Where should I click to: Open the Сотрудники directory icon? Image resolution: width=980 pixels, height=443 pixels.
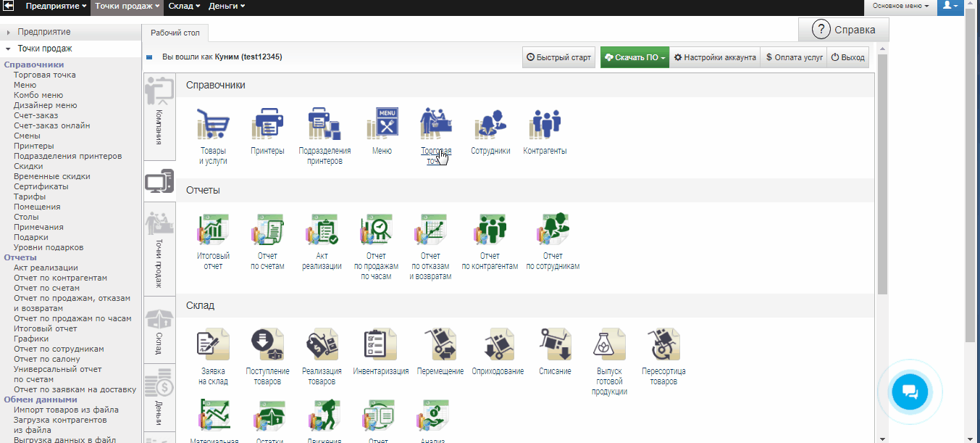coord(490,125)
